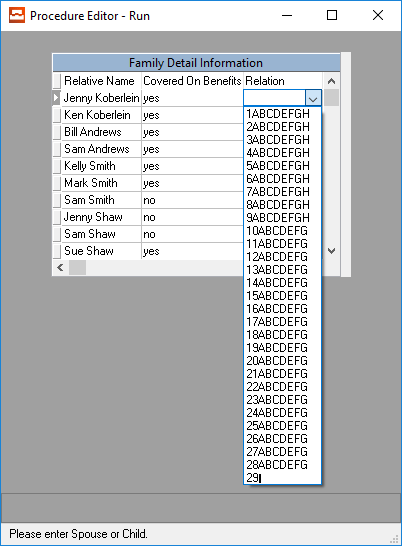The width and height of the screenshot is (402, 546).
Task: Pick the 15ABCDEFG item
Action: [x=282, y=296]
